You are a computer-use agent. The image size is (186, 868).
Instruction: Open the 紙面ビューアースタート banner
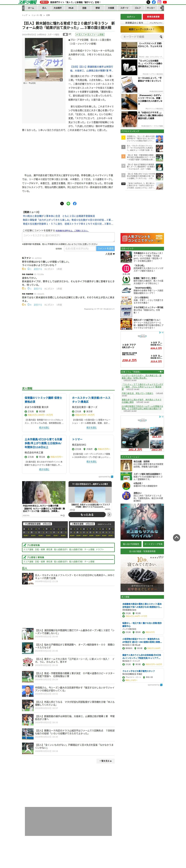click(142, 29)
